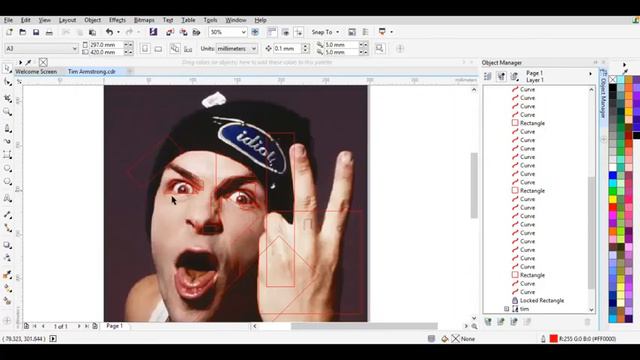The image size is (640, 360).
Task: Select the Color Eyedropper tool
Action: pyautogui.click(x=7, y=274)
